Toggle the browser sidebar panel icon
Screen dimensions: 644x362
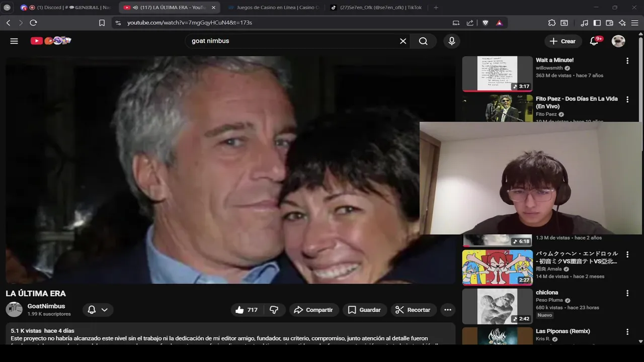597,23
